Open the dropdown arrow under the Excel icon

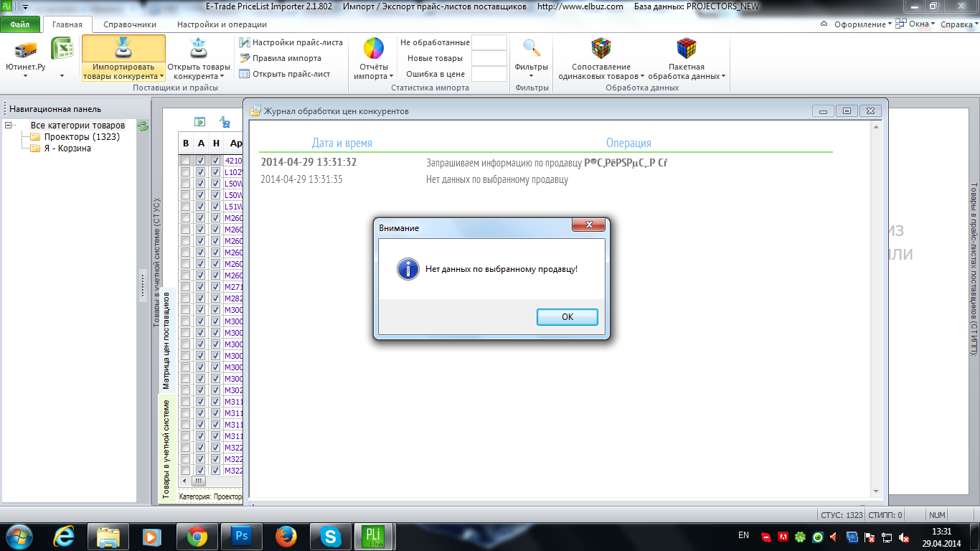(62, 75)
